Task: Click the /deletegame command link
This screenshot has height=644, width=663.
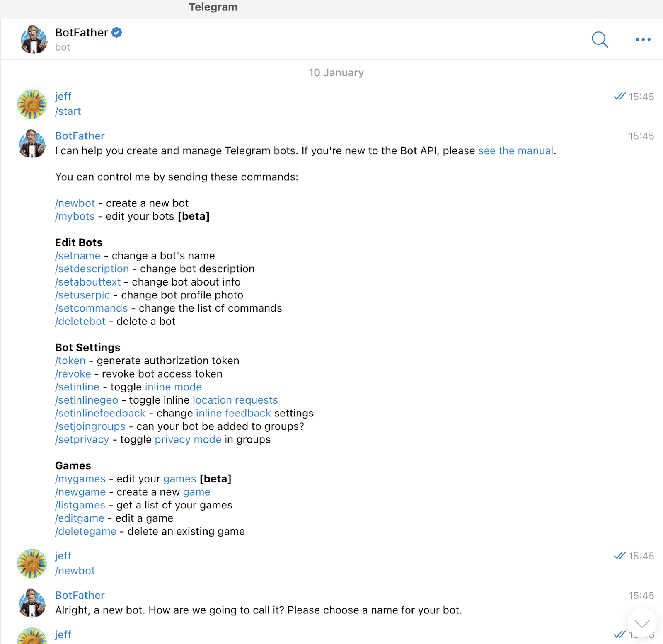Action: [x=86, y=532]
